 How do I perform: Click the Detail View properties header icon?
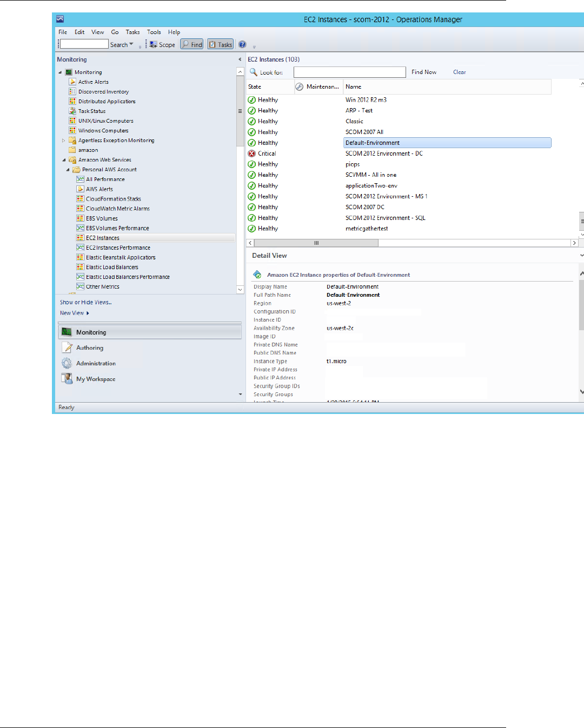(257, 275)
